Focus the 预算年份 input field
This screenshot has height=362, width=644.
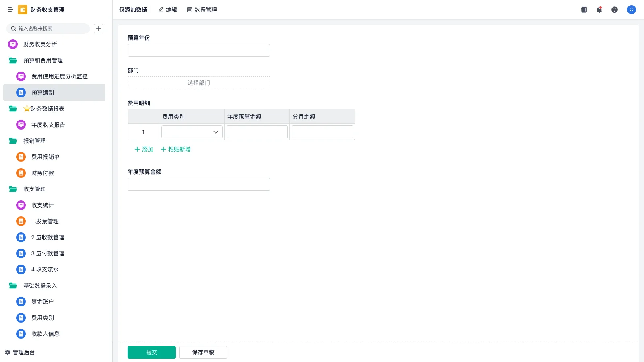(199, 50)
